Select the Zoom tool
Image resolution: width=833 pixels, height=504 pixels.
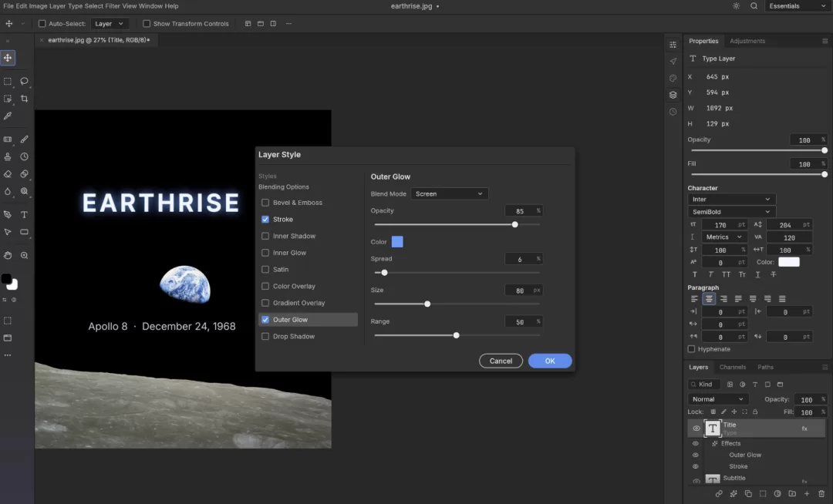pyautogui.click(x=25, y=255)
